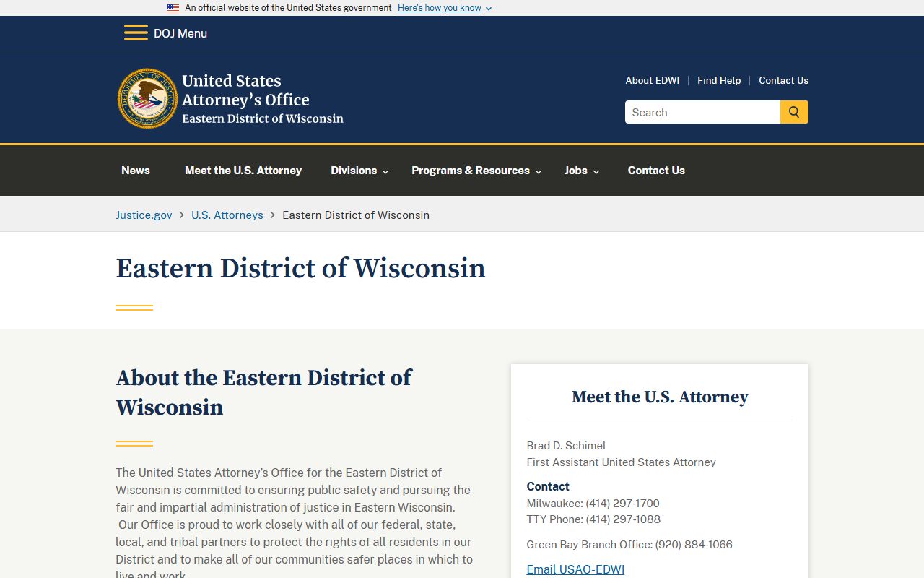Screen dimensions: 924x578
Task: Click the Contact label in the sidebar card
Action: [548, 486]
